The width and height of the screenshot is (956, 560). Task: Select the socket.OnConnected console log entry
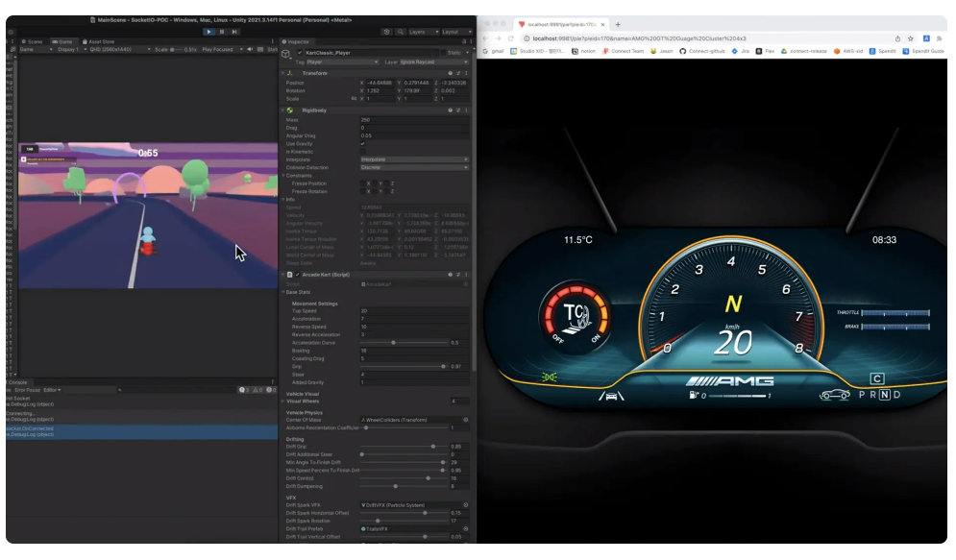[141, 431]
